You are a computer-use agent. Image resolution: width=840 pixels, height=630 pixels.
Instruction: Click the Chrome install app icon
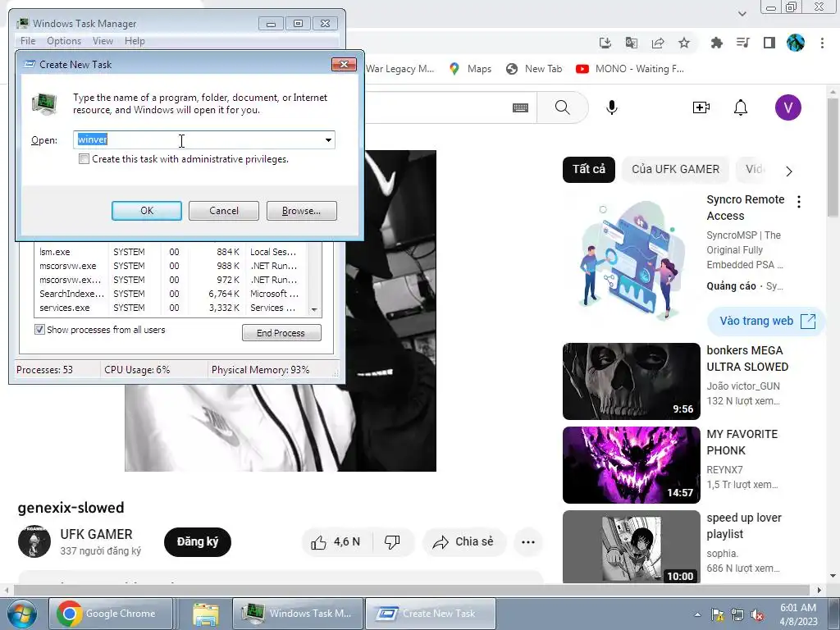pos(605,43)
